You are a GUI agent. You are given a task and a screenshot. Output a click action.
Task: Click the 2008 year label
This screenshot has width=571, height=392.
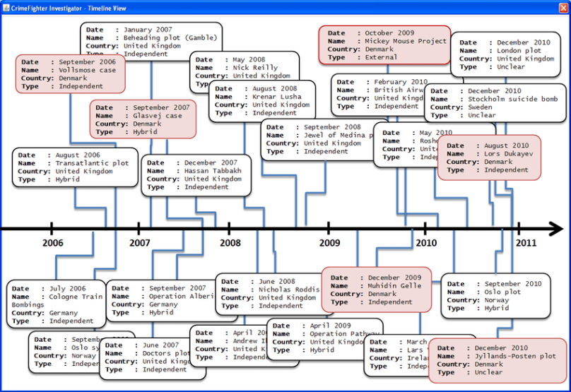pyautogui.click(x=230, y=242)
